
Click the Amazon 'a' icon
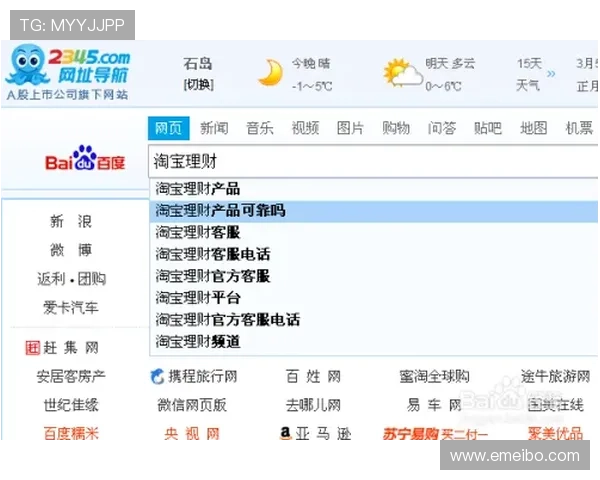coord(285,433)
